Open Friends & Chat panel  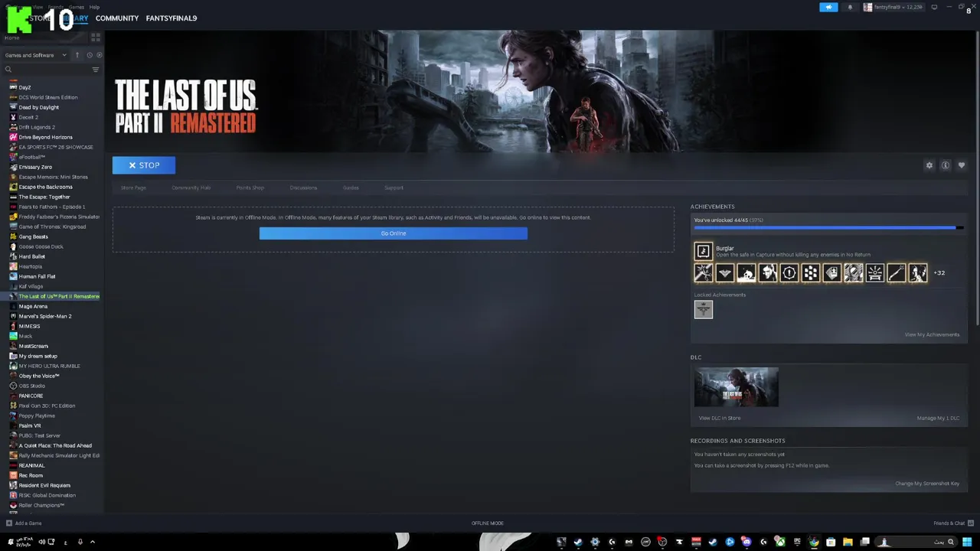tap(953, 523)
